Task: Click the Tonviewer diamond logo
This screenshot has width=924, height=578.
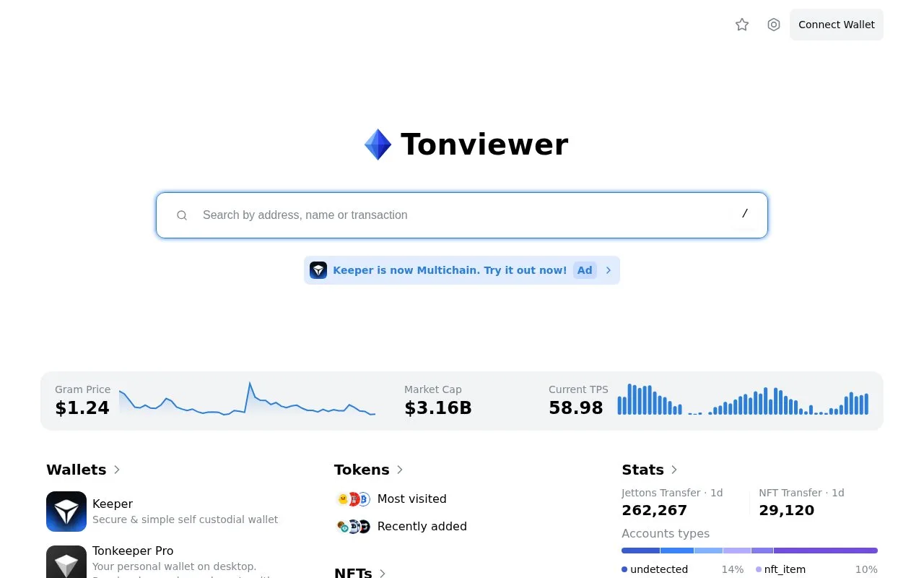Action: pos(378,144)
